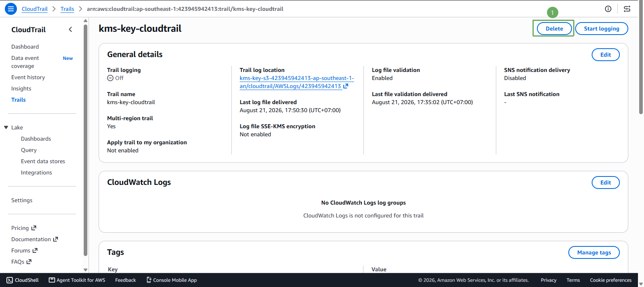The image size is (644, 287).
Task: Open Event history in sidebar
Action: pos(28,77)
